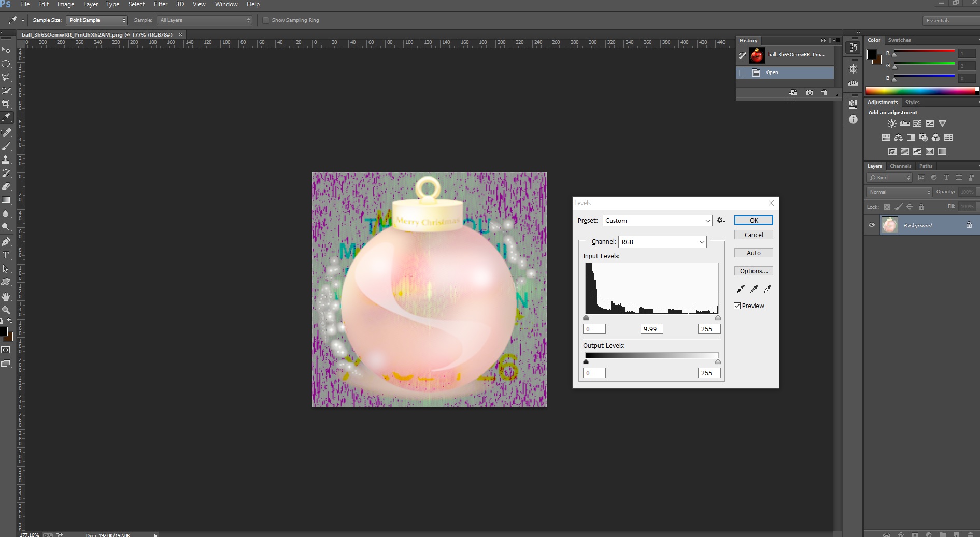Screen dimensions: 980x537
Task: Click Cancel in the Levels dialog
Action: click(x=754, y=235)
